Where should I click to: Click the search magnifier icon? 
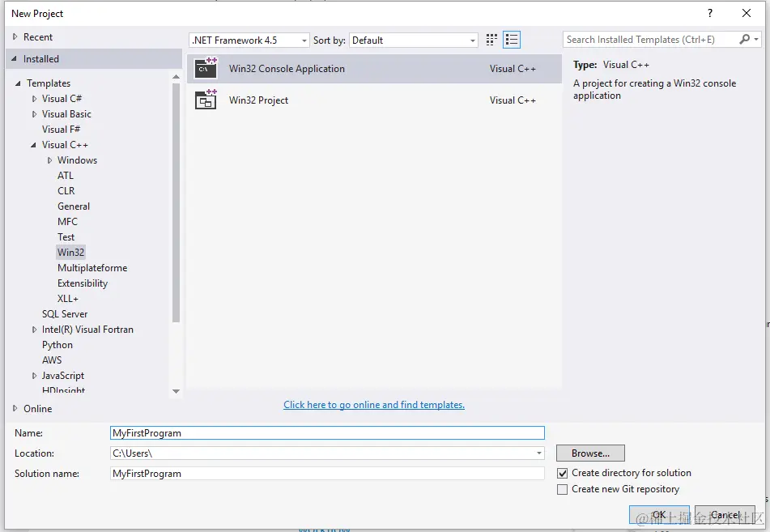click(x=744, y=40)
